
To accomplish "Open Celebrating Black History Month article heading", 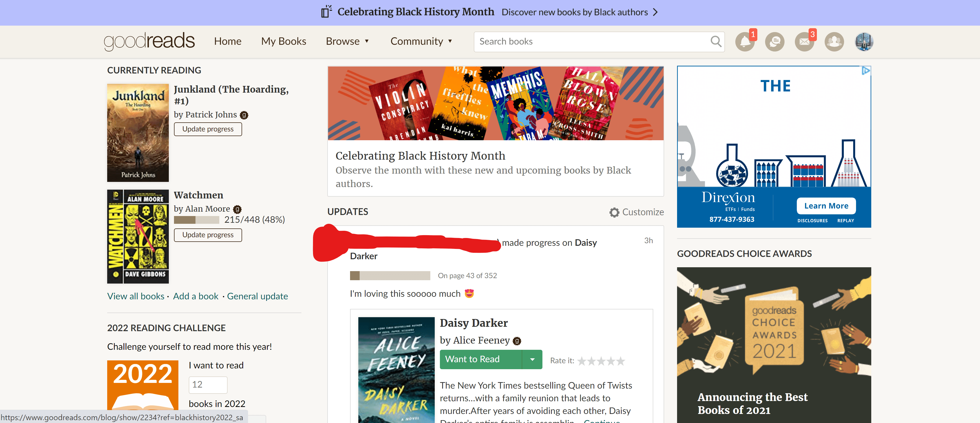I will 420,156.
